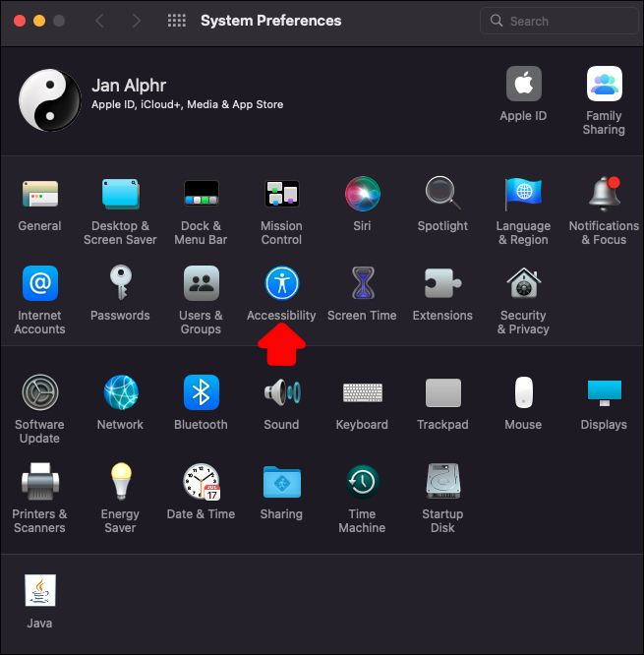Open Spotlight preferences
644x655 pixels.
click(x=442, y=194)
